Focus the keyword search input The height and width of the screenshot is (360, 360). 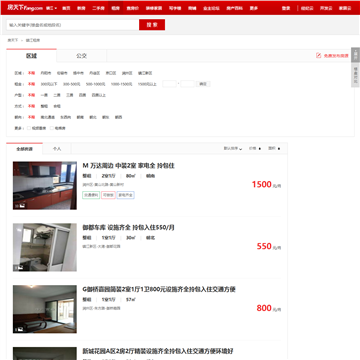(73, 25)
